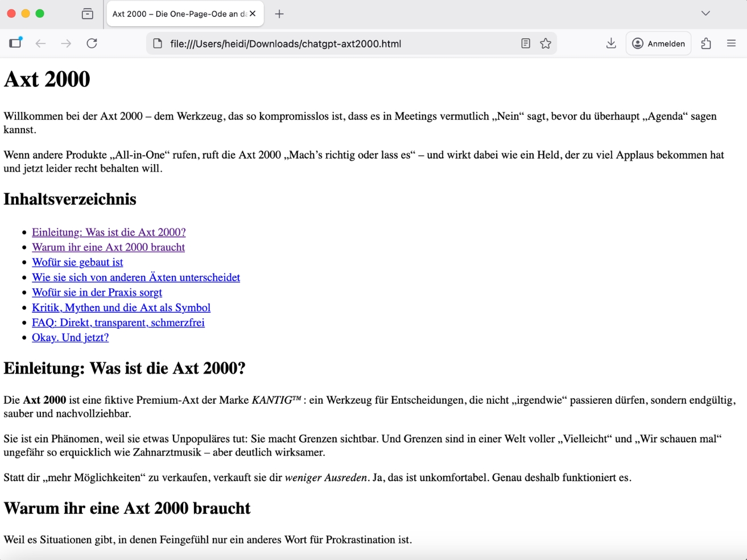Open the Anmelden account panel
Screen dimensions: 747x560
(x=658, y=43)
